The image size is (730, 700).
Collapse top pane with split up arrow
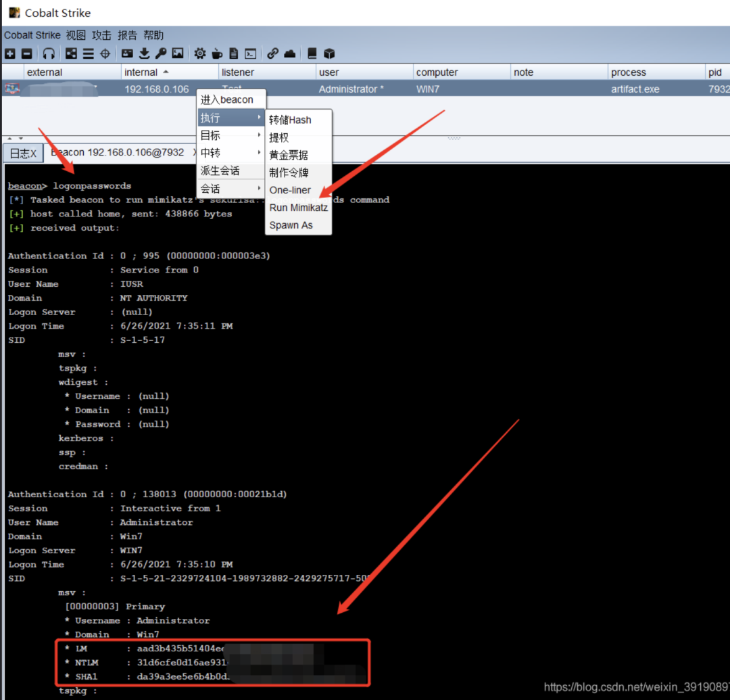pyautogui.click(x=9, y=139)
